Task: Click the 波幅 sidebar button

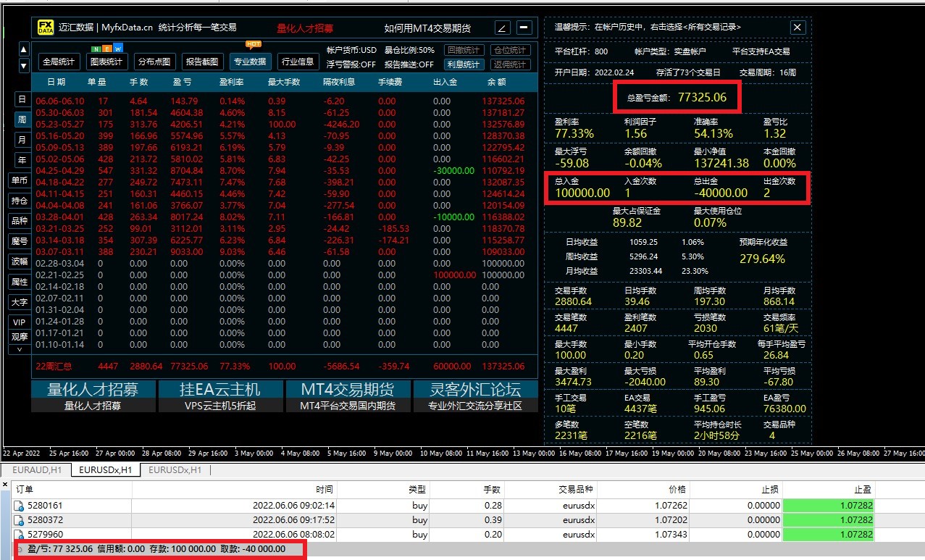Action: (20, 262)
